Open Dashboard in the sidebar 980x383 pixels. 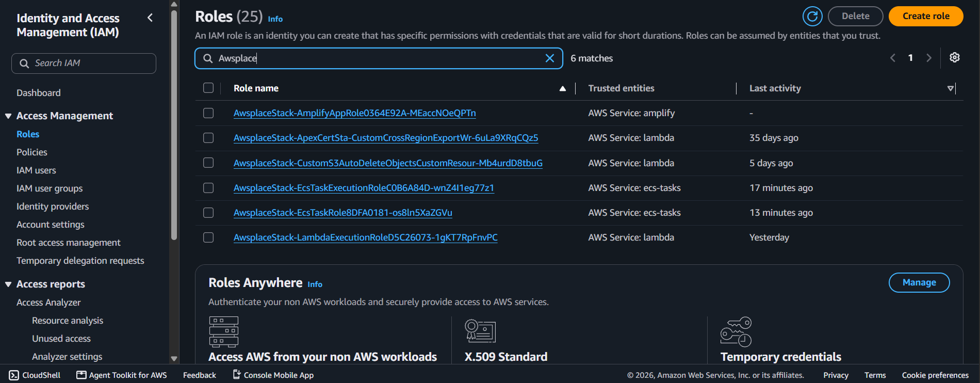point(39,93)
